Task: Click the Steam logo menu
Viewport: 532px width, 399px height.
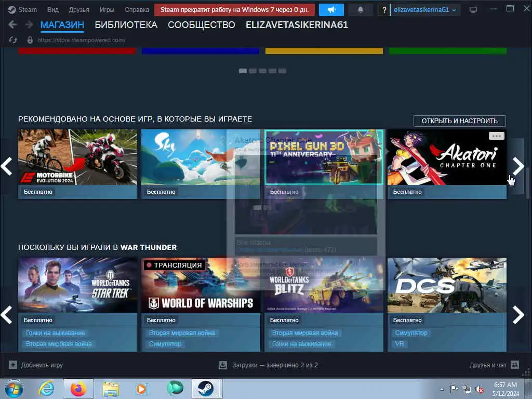Action: tap(22, 10)
